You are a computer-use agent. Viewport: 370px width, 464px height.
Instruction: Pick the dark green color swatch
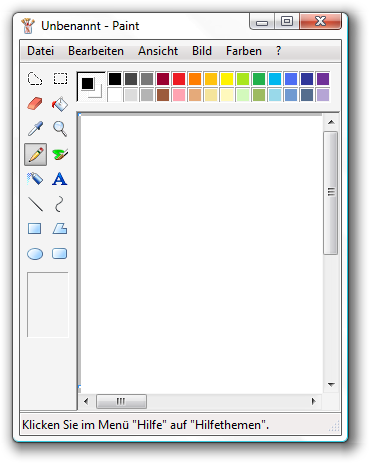pyautogui.click(x=259, y=79)
